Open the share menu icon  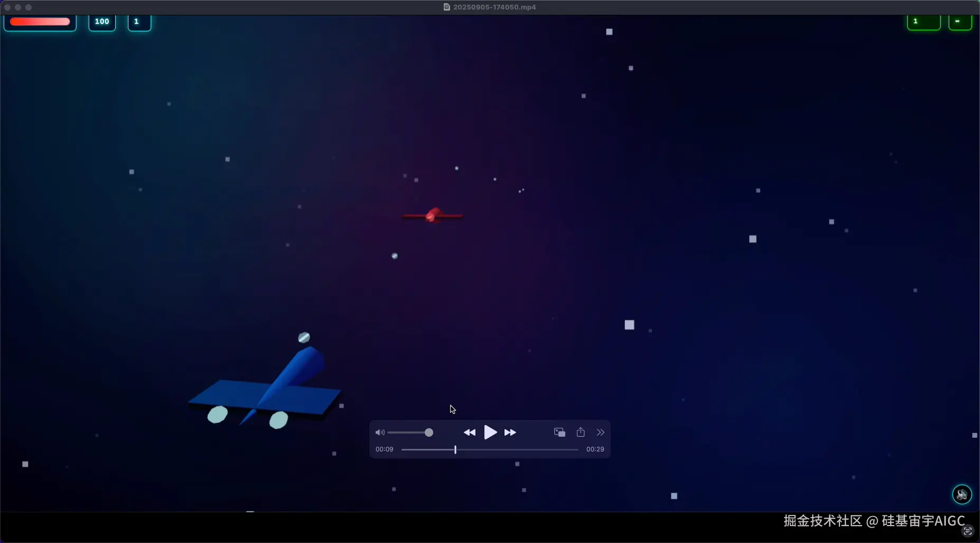point(581,432)
